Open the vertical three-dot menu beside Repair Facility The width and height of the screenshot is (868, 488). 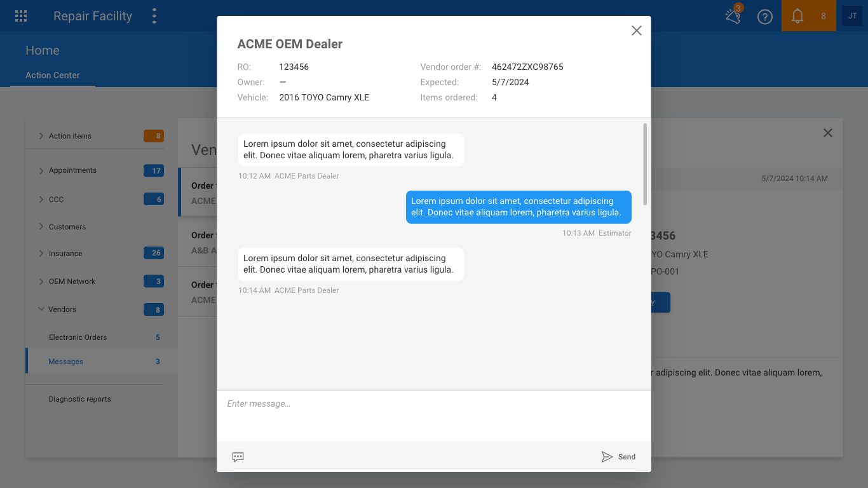point(154,17)
